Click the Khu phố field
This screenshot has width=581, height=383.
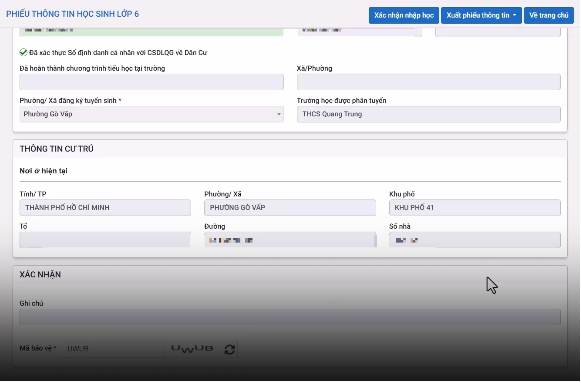[x=475, y=207]
